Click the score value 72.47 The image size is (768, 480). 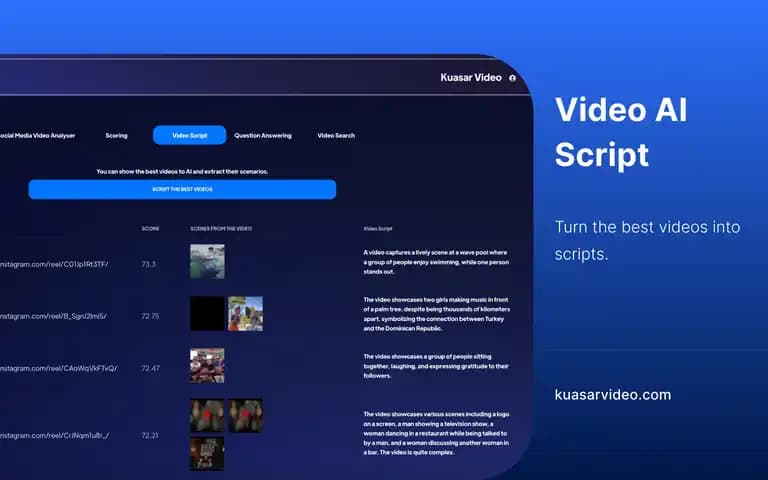(x=150, y=368)
